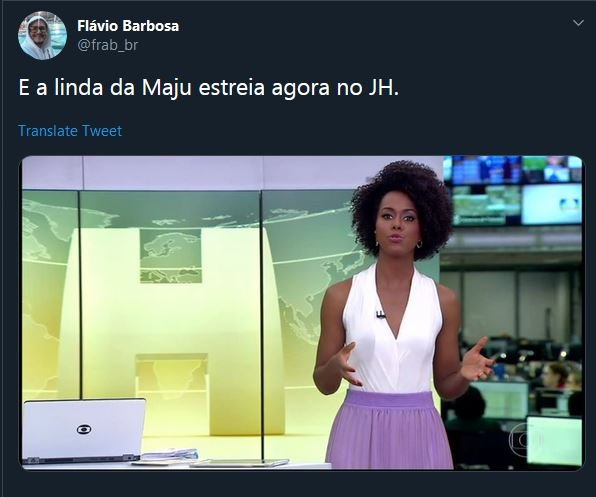Click the lapel microphone on white blouse
The image size is (596, 497).
point(380,315)
